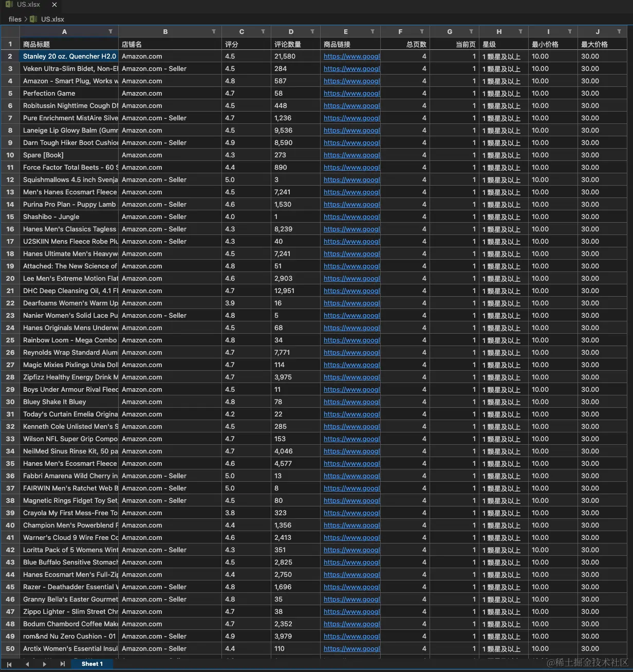Open the filter icon on column I header
Viewport: 633px width, 672px height.
click(570, 32)
